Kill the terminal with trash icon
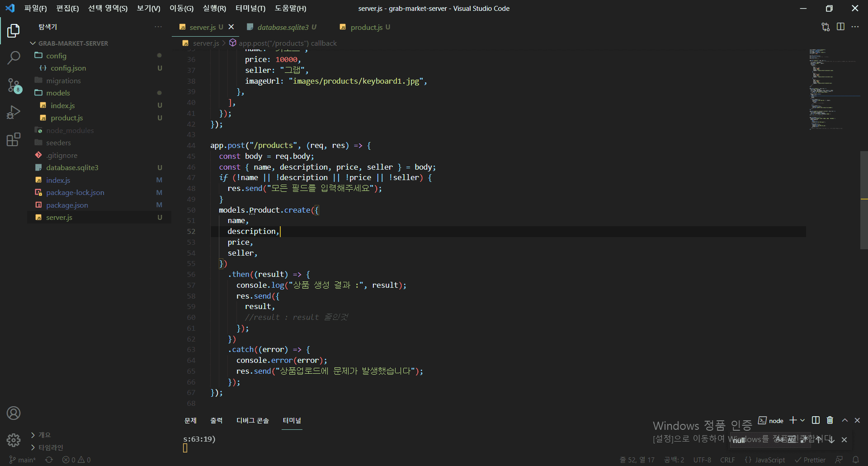 coord(830,420)
